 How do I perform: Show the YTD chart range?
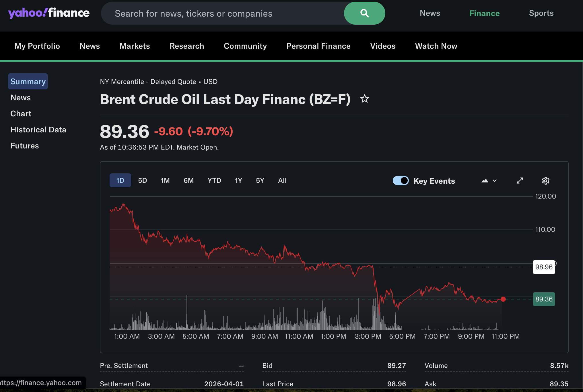pos(214,181)
